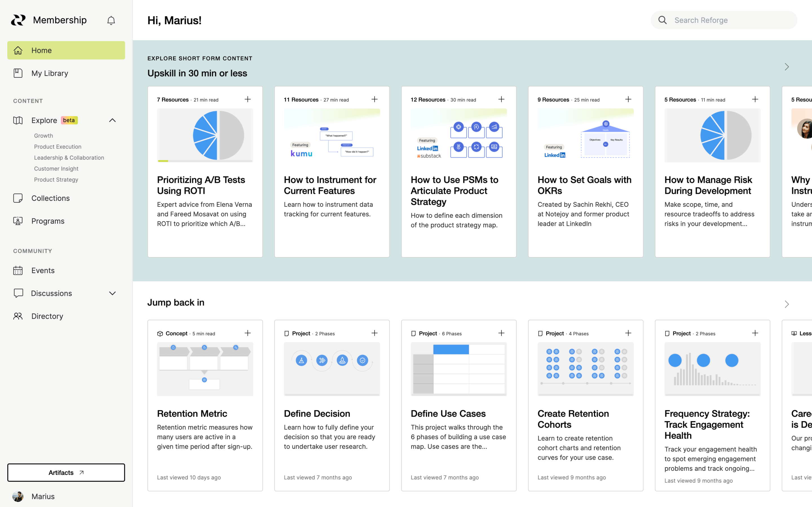Screen dimensions: 812x507
Task: Add Define Use Cases project with plus icon
Action: pyautogui.click(x=501, y=333)
